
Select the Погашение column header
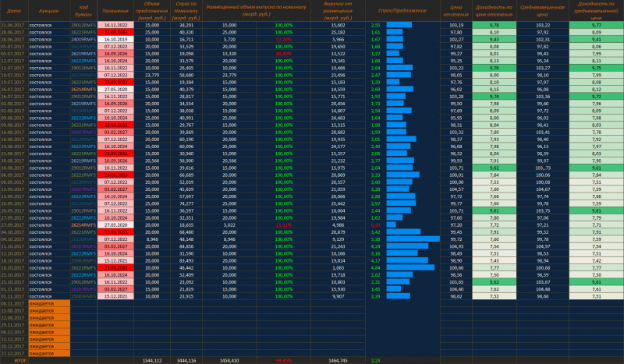tap(115, 11)
